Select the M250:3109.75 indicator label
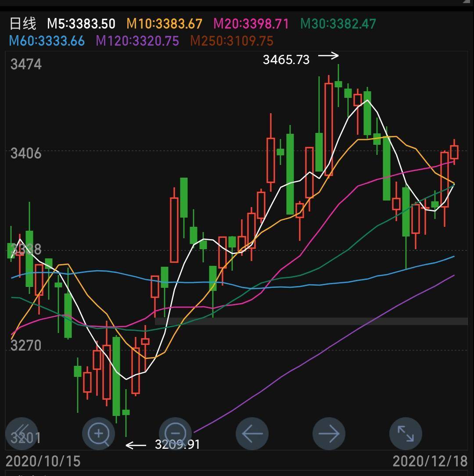The image size is (474, 476). tap(232, 41)
